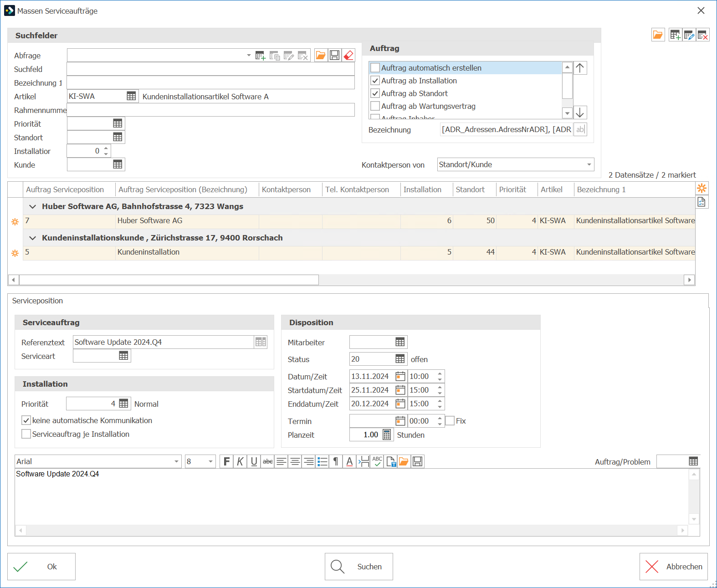Uncheck Auftrag ab Installation

(x=375, y=81)
